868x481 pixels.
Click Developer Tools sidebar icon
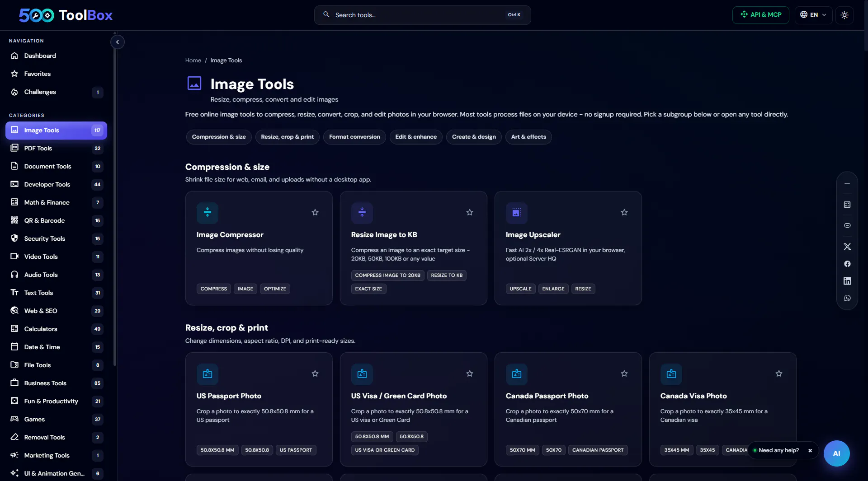14,184
